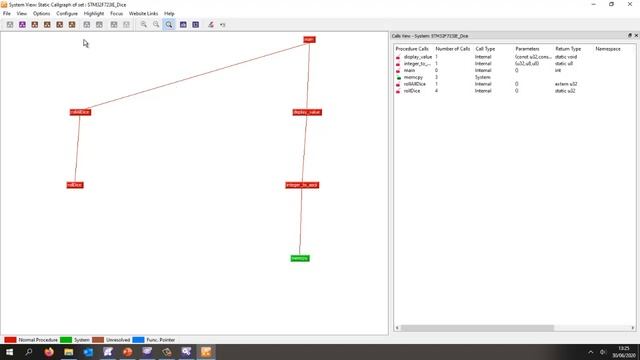Image resolution: width=640 pixels, height=360 pixels.
Task: Click the green System legend swatch
Action: 66,340
